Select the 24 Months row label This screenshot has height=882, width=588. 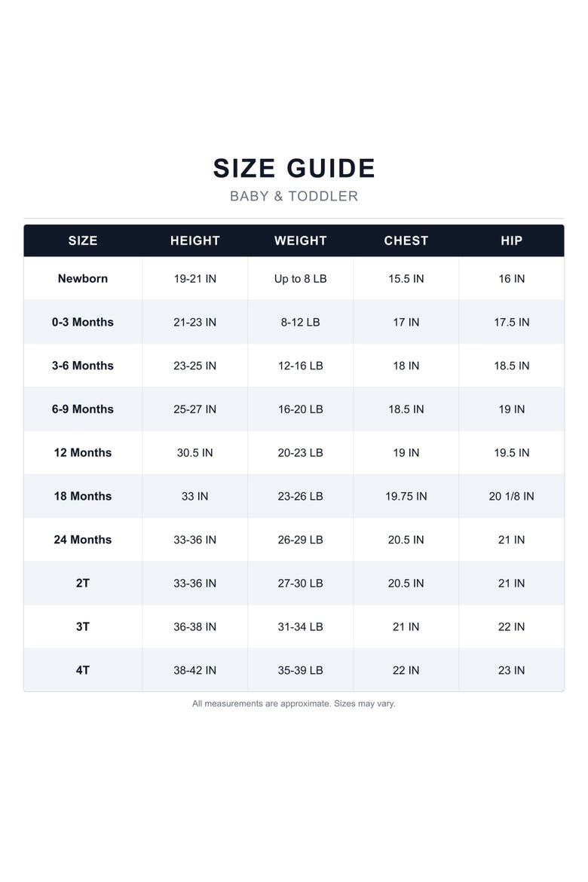pyautogui.click(x=83, y=540)
